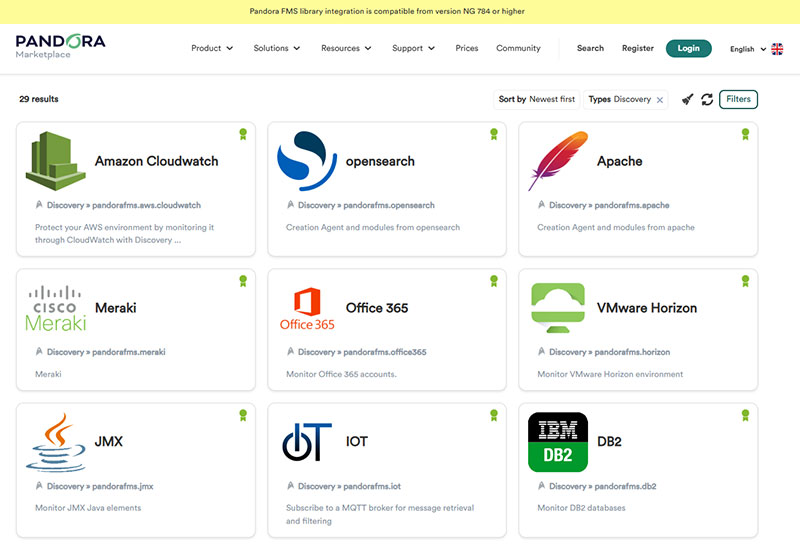The height and width of the screenshot is (546, 800).
Task: Open the Office 365 plugin title
Action: point(377,308)
